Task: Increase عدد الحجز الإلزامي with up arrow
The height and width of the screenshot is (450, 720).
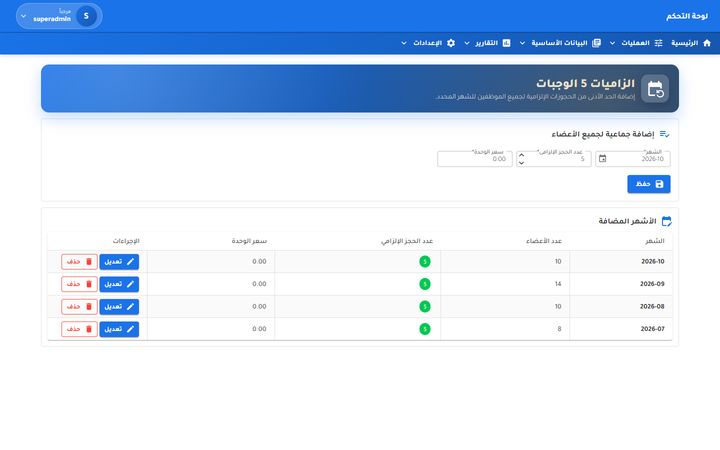Action: pyautogui.click(x=521, y=155)
